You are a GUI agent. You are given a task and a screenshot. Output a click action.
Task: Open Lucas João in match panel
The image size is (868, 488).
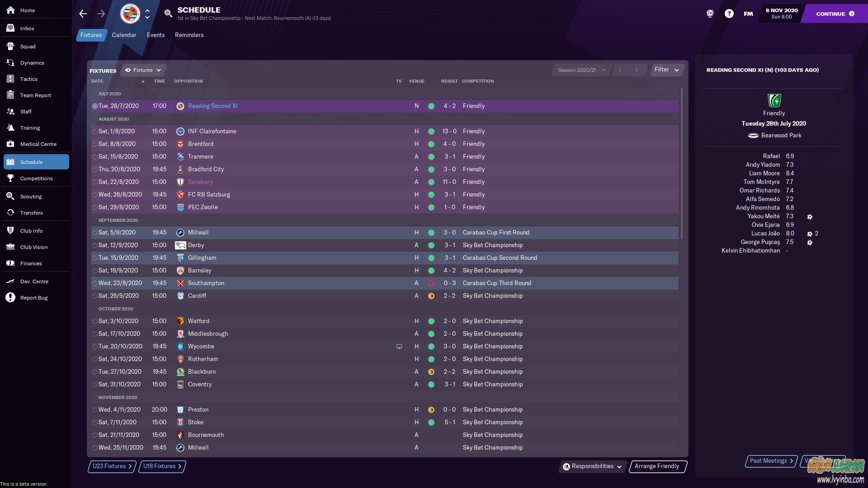pyautogui.click(x=765, y=233)
